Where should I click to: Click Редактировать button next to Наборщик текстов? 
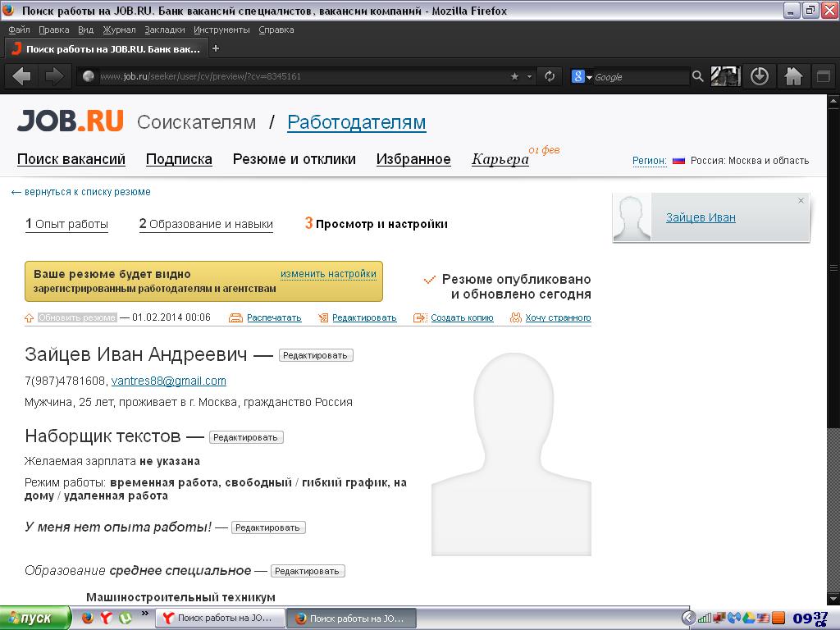click(246, 437)
